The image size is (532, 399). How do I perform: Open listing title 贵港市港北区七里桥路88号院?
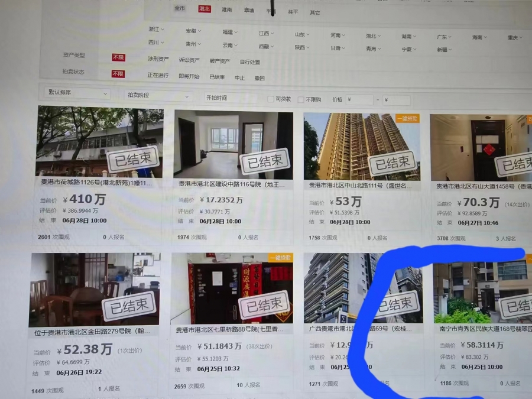click(229, 329)
